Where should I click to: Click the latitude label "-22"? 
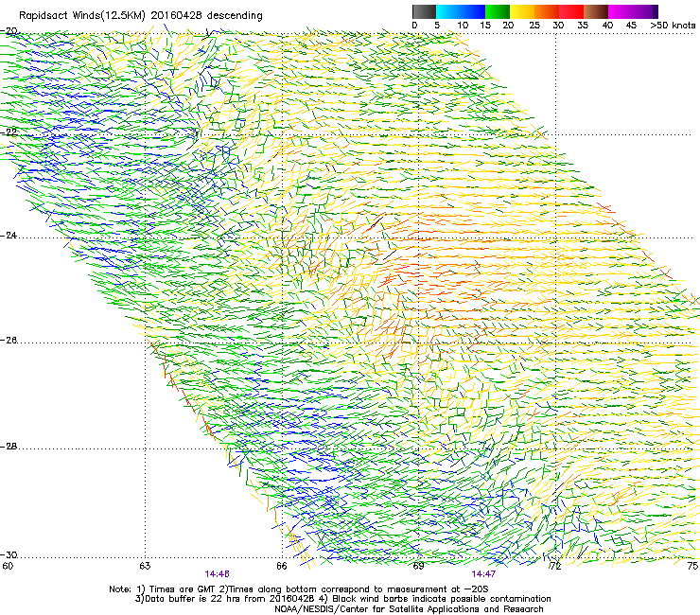coord(9,132)
